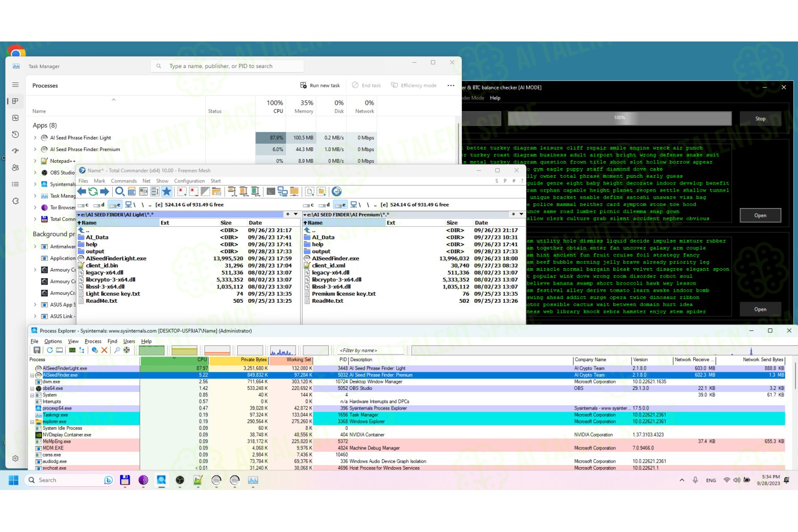Viewport: 798px width, 532px height.
Task: Click Filter by name field in Process Explorer
Action: (x=371, y=350)
